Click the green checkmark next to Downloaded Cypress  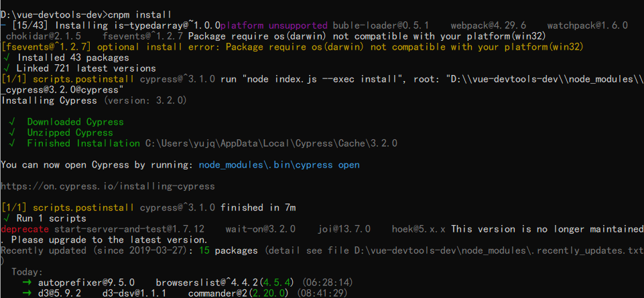13,122
